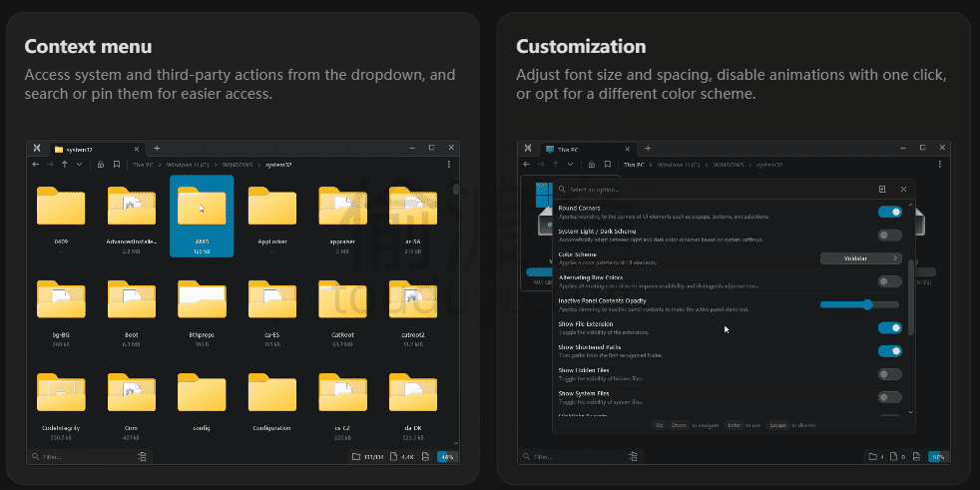Image resolution: width=980 pixels, height=490 pixels.
Task: Click the folder count 111/114 in status bar
Action: (367, 457)
